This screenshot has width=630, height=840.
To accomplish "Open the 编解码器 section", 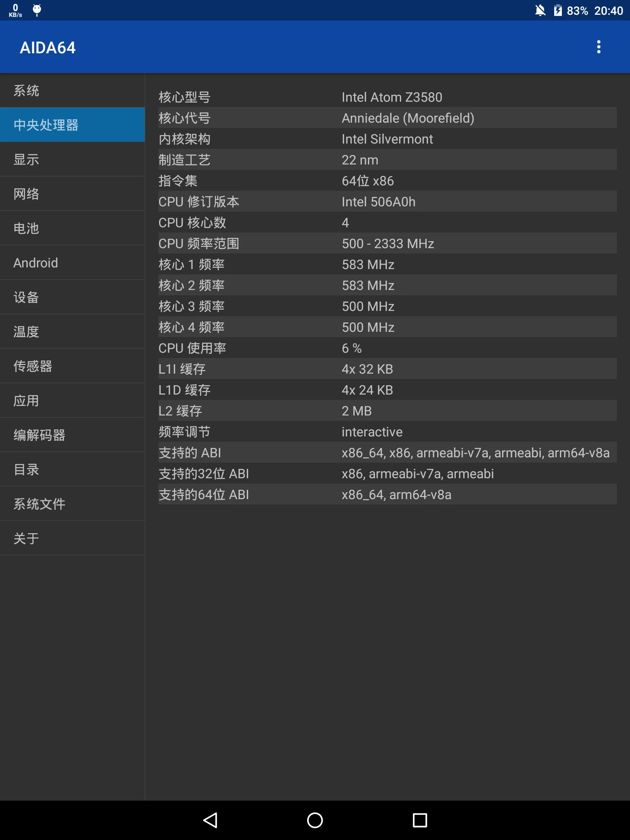I will [x=72, y=435].
